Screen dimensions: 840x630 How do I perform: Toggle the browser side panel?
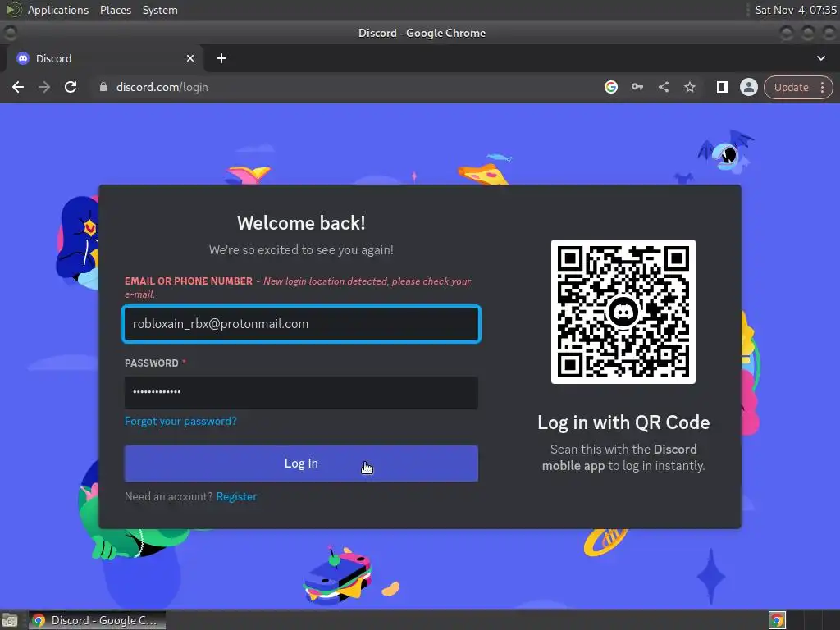pos(722,87)
